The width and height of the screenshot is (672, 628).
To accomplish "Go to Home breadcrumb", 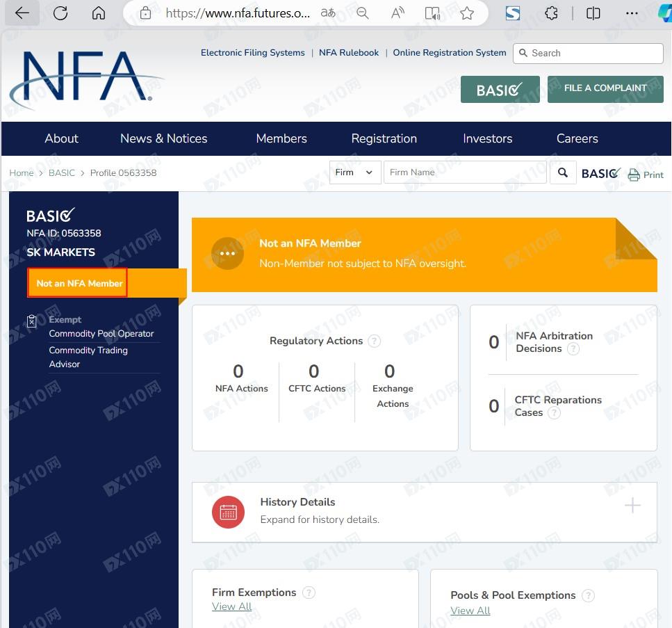I will 22,173.
